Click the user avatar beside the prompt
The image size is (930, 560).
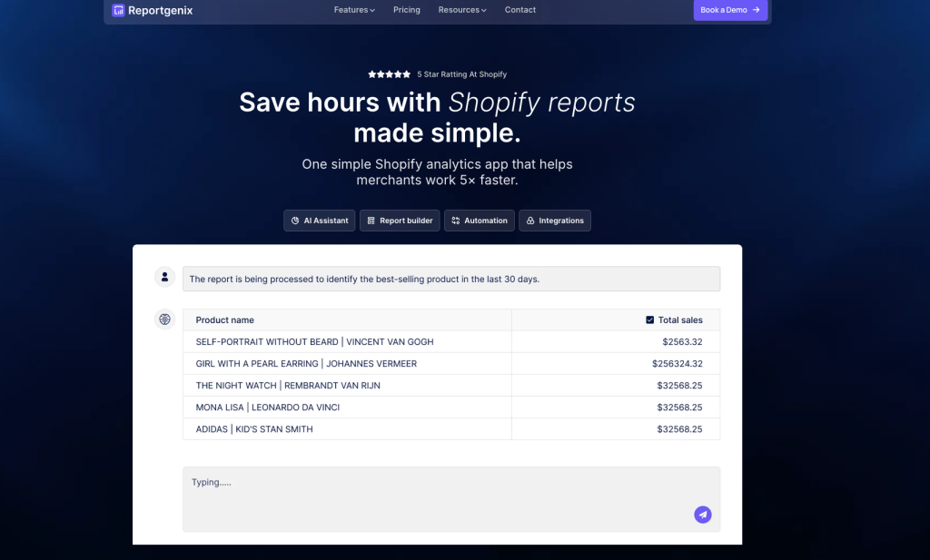point(164,277)
